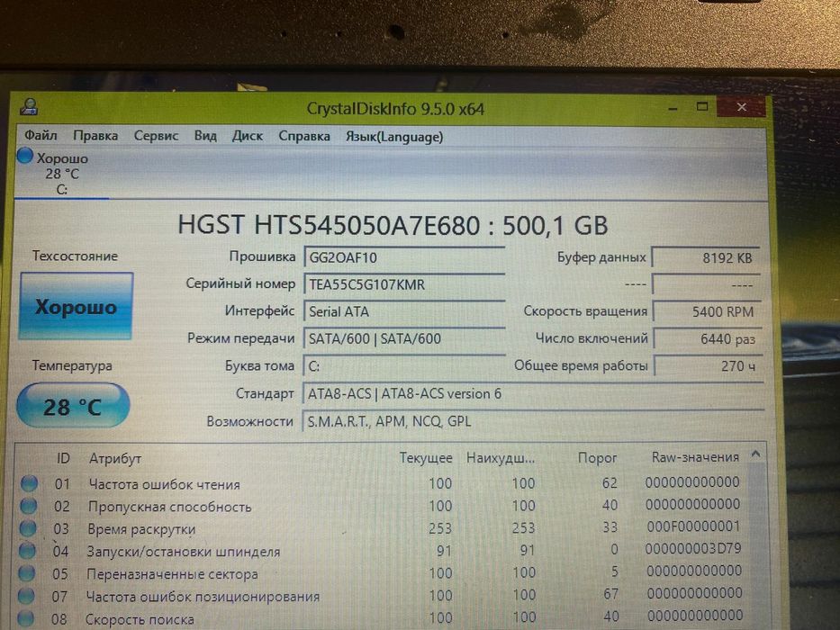Click the total work time value 270 ч
The height and width of the screenshot is (630, 840).
tap(709, 366)
